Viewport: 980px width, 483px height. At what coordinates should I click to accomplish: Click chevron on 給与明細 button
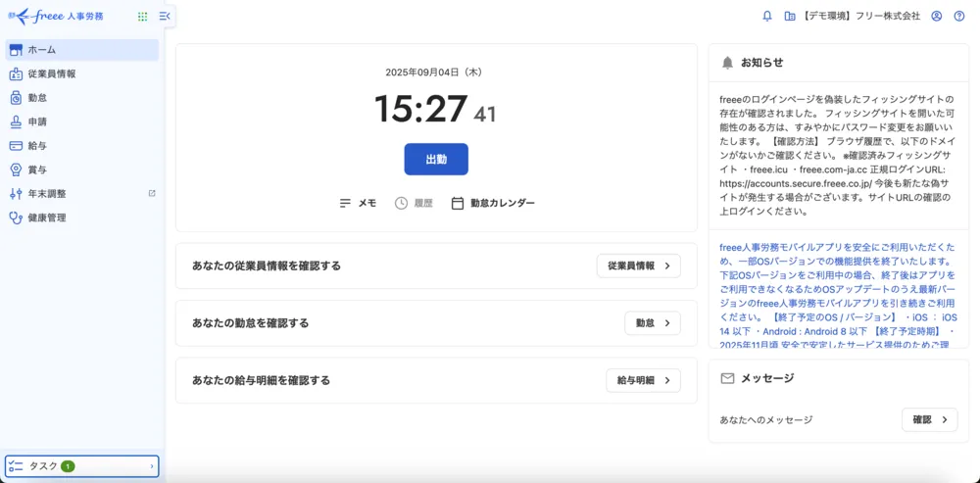(666, 380)
